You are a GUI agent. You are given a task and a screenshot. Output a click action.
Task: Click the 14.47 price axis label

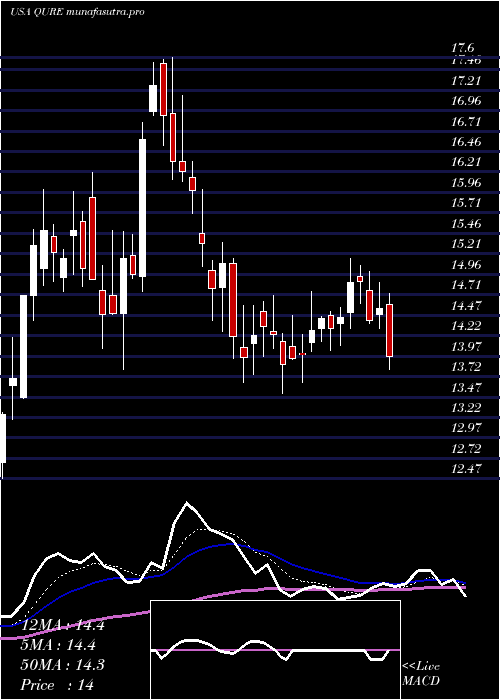(466, 305)
